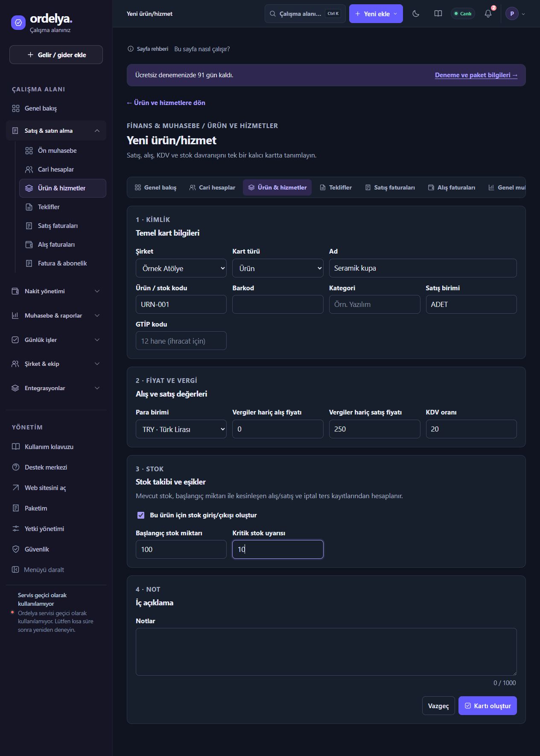Toggle dark mode with the moon icon
Image resolution: width=540 pixels, height=756 pixels.
coord(416,14)
